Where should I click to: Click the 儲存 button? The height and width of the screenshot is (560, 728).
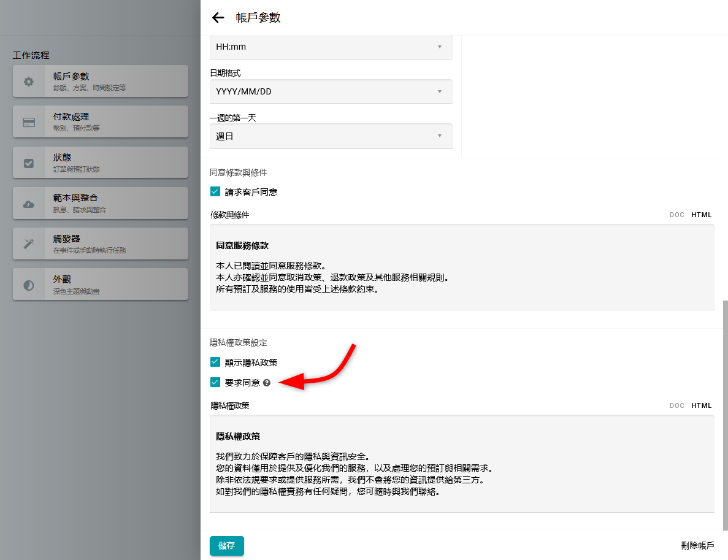click(x=226, y=545)
